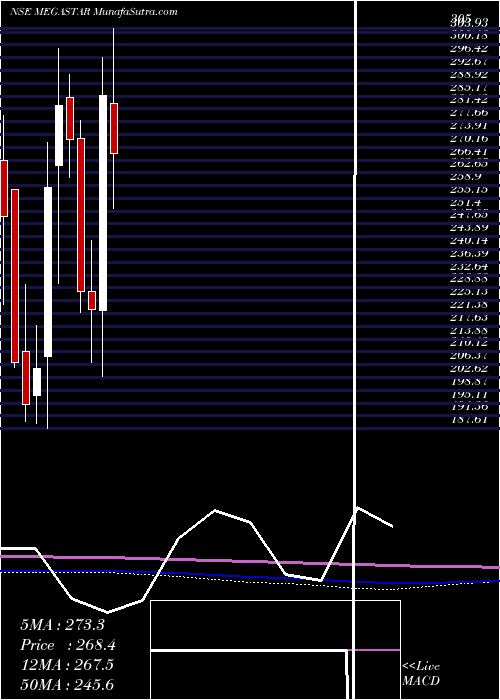Click the 258.9 price label
The height and width of the screenshot is (700, 500).
coord(465,177)
